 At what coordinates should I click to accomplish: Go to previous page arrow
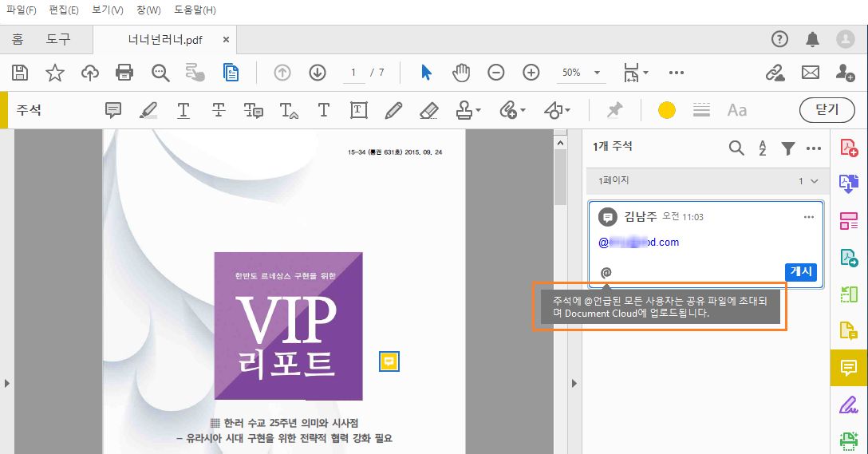[x=282, y=73]
